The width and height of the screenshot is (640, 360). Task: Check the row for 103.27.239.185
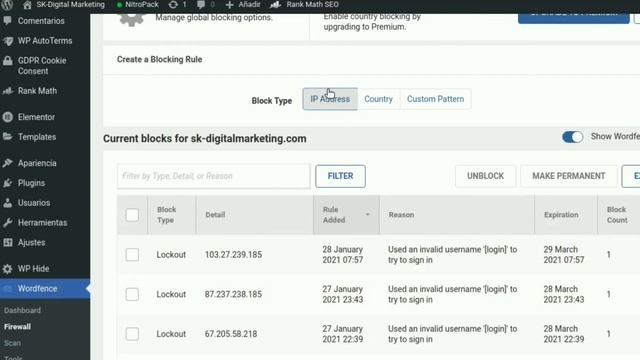click(x=132, y=255)
